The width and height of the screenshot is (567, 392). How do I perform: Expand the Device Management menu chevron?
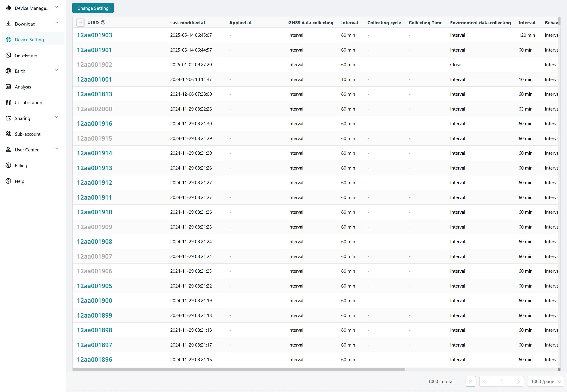pos(57,7)
